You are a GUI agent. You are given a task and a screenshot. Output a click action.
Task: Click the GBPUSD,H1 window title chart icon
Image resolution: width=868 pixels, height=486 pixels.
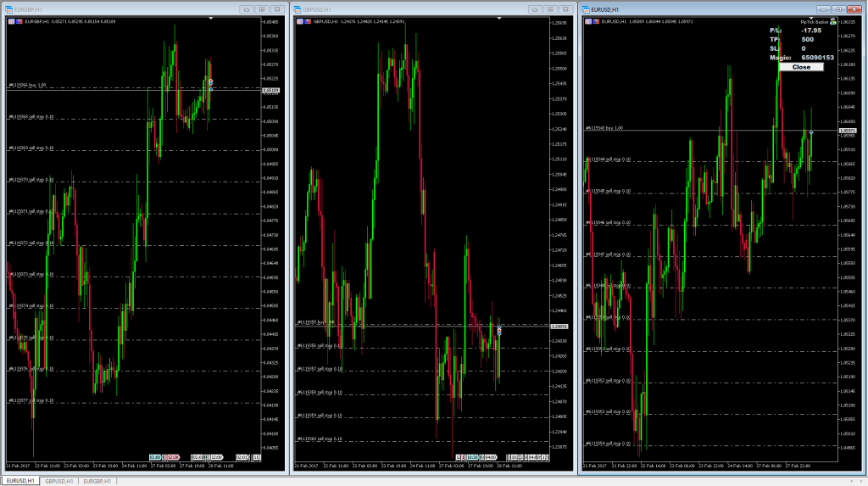pos(298,9)
